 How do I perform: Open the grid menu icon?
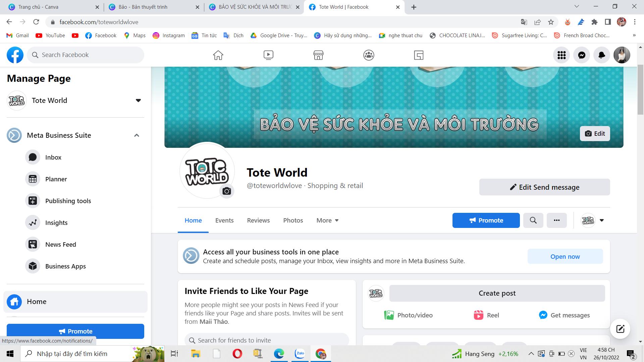tap(561, 55)
